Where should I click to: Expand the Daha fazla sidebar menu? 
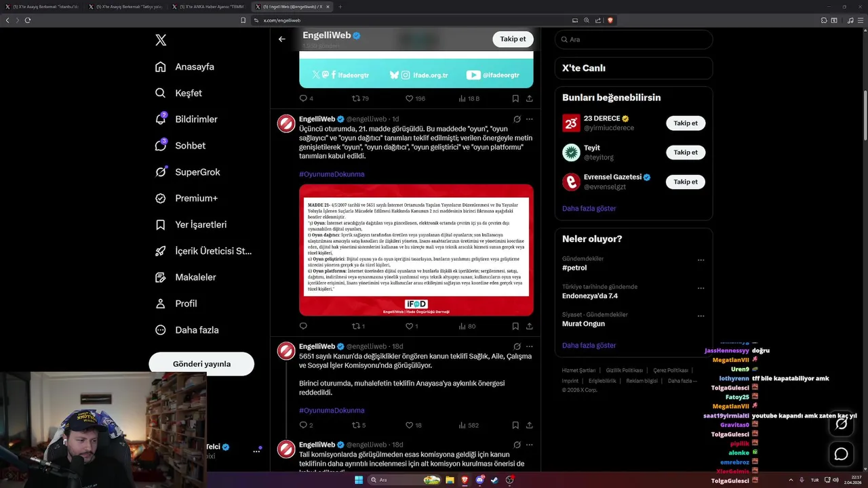coord(187,330)
